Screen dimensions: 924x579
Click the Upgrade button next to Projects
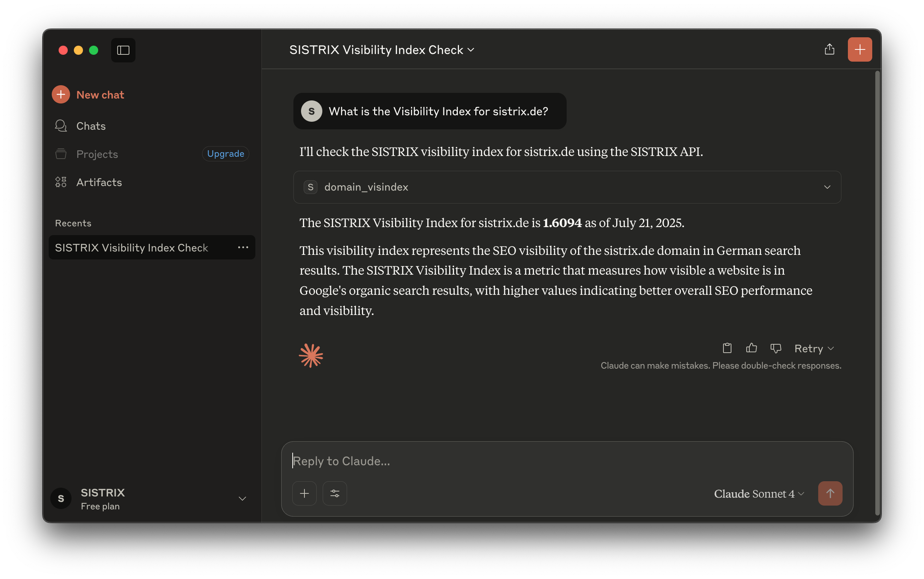click(x=225, y=154)
